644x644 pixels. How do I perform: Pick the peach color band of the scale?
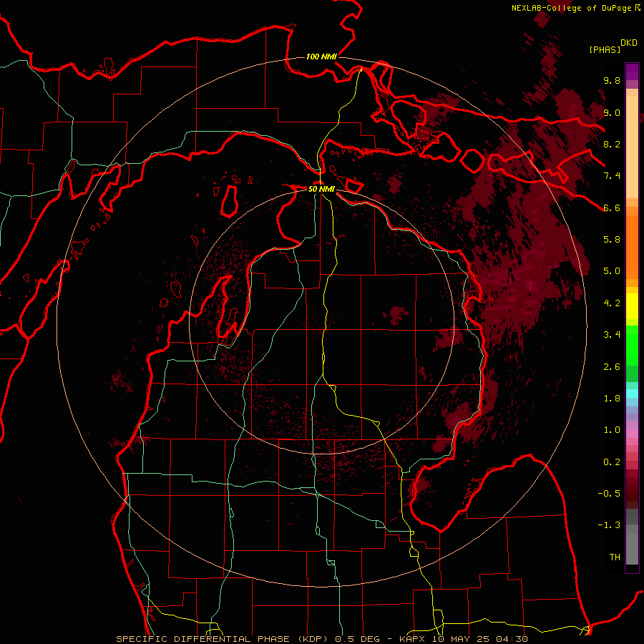click(x=632, y=147)
